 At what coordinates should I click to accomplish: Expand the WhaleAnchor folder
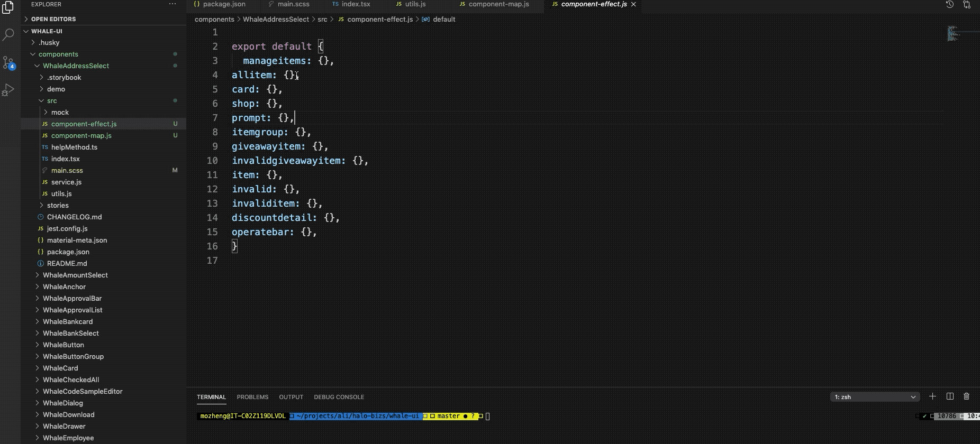coord(103,287)
